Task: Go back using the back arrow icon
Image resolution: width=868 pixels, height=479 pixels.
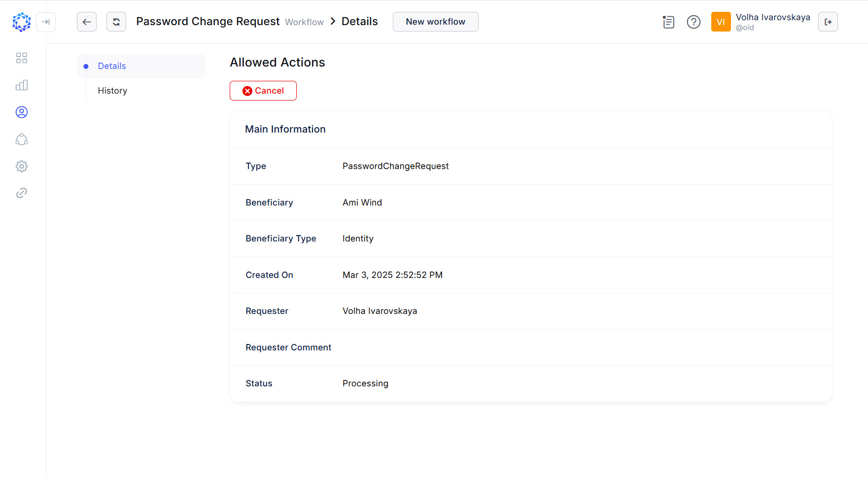Action: [86, 22]
